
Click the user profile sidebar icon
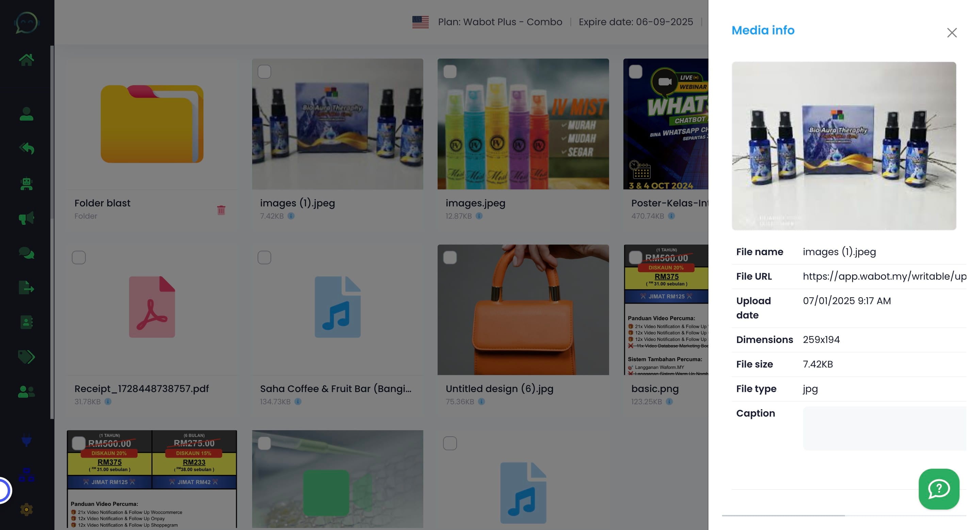[x=26, y=114]
